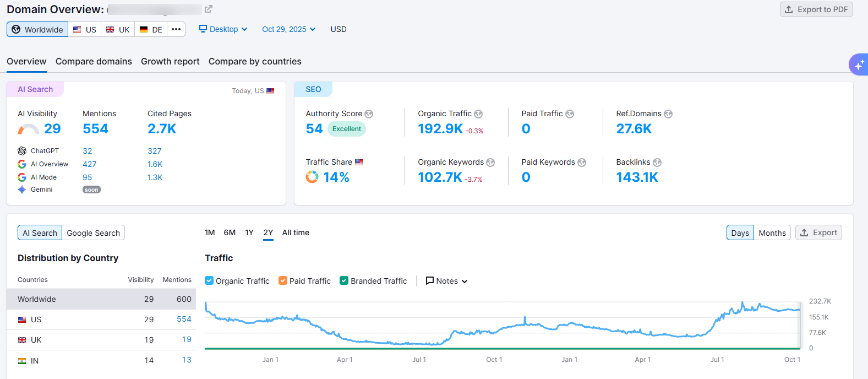Select Days chart granularity
Image resolution: width=868 pixels, height=379 pixels.
point(740,232)
